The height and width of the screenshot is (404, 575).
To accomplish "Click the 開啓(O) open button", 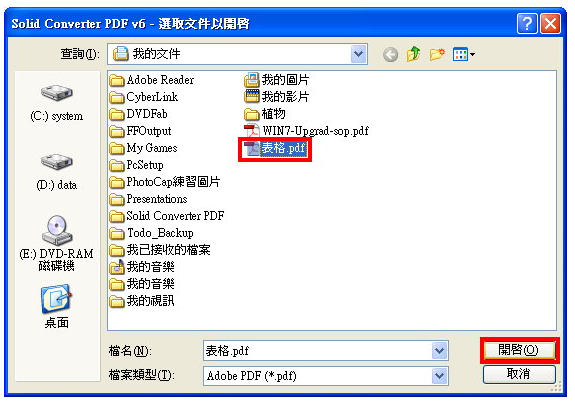I will [x=519, y=350].
